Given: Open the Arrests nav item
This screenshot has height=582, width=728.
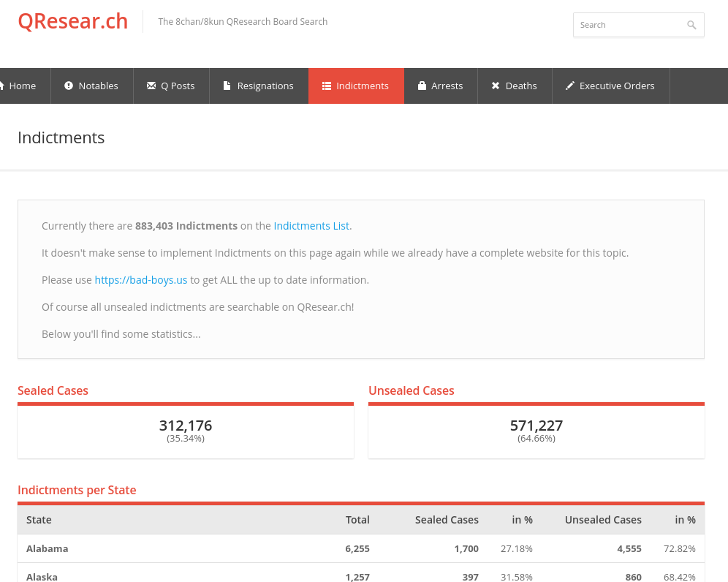Looking at the screenshot, I should 441,86.
